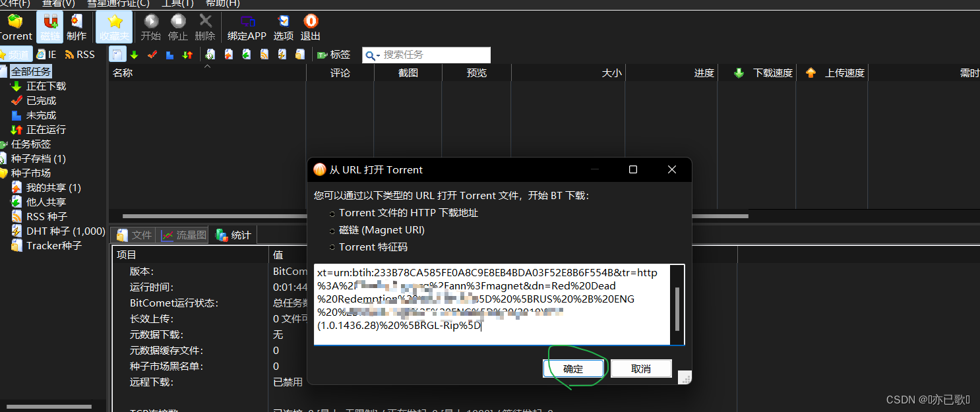The height and width of the screenshot is (412, 980).
Task: Open the Torrent file toolbar button
Action: [15, 27]
